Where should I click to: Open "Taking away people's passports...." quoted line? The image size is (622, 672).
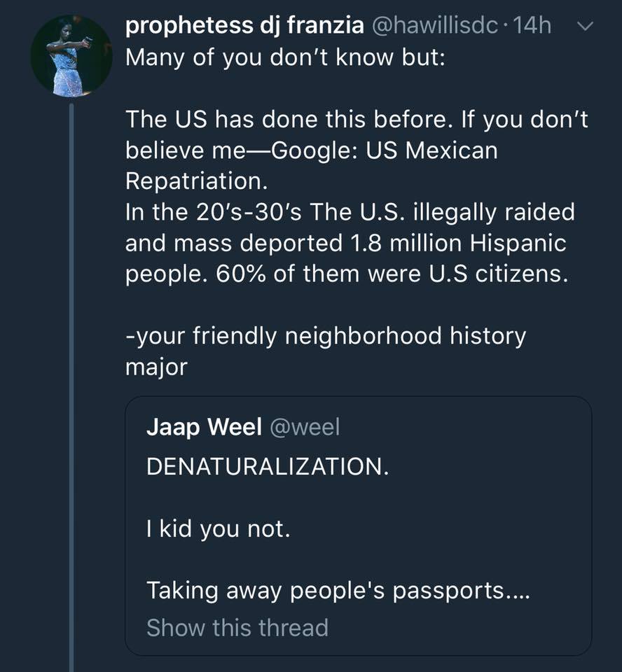(x=338, y=591)
